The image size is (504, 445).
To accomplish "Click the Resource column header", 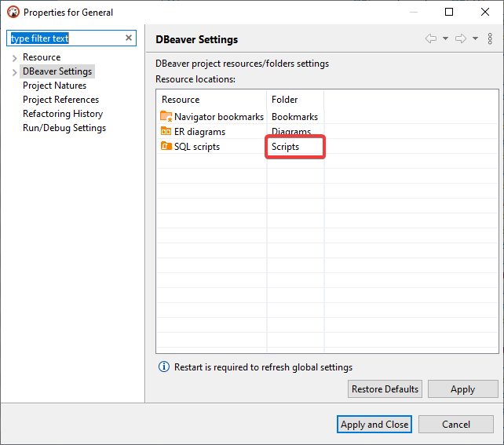I will tap(211, 100).
